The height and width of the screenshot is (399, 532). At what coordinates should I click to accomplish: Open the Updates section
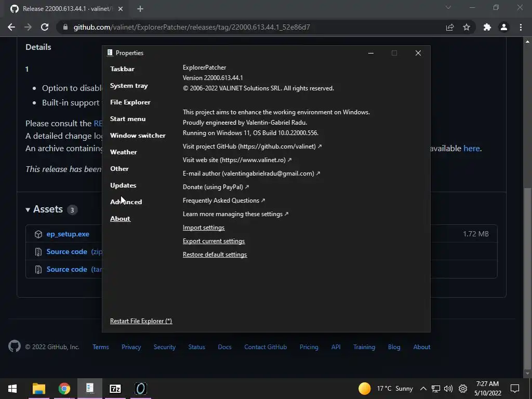tap(123, 185)
